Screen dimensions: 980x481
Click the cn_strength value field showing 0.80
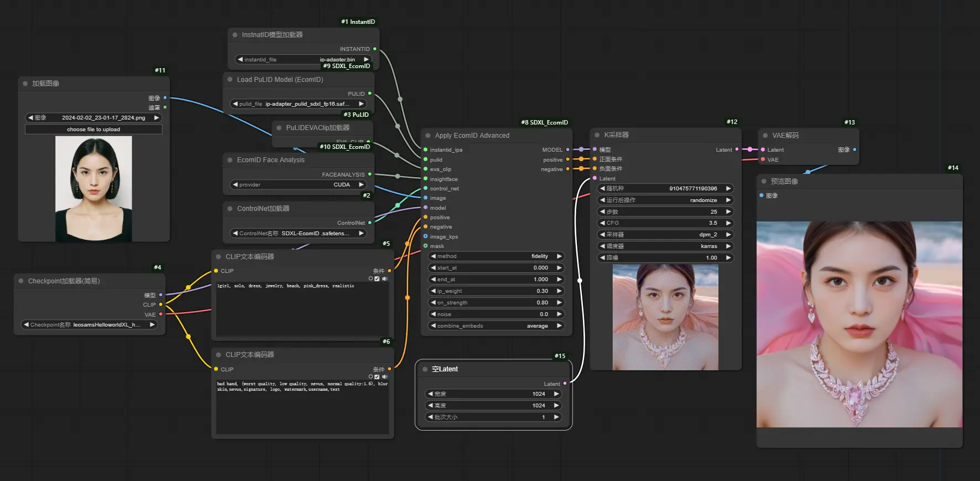click(496, 303)
